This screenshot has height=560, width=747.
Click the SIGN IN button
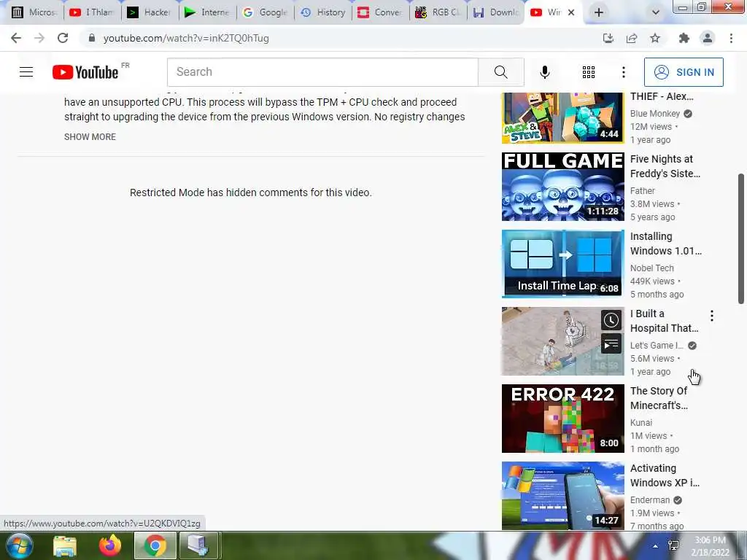[x=684, y=72]
